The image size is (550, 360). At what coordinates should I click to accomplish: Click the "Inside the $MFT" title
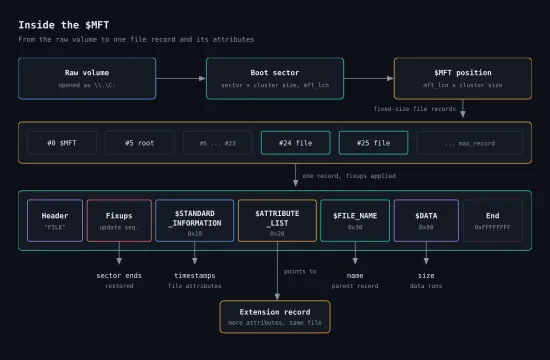tap(64, 25)
